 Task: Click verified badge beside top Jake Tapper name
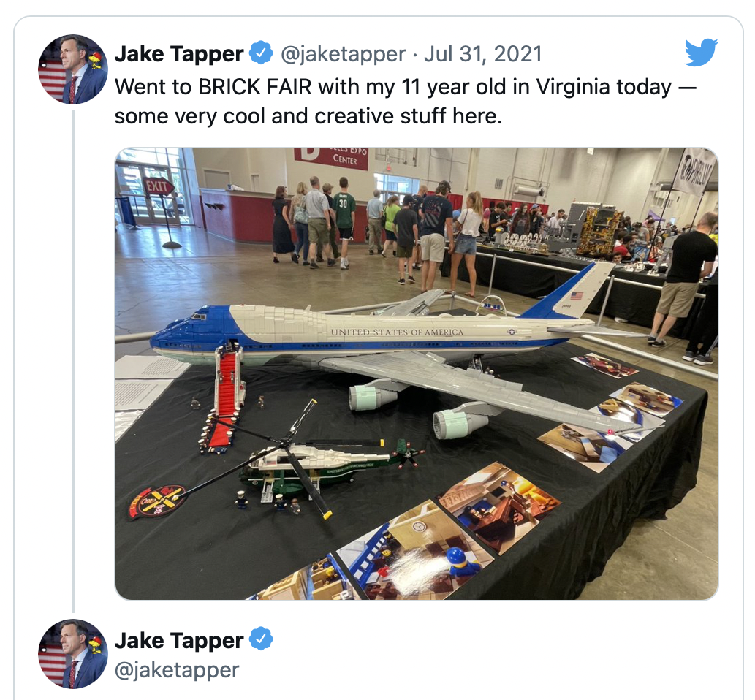[261, 53]
